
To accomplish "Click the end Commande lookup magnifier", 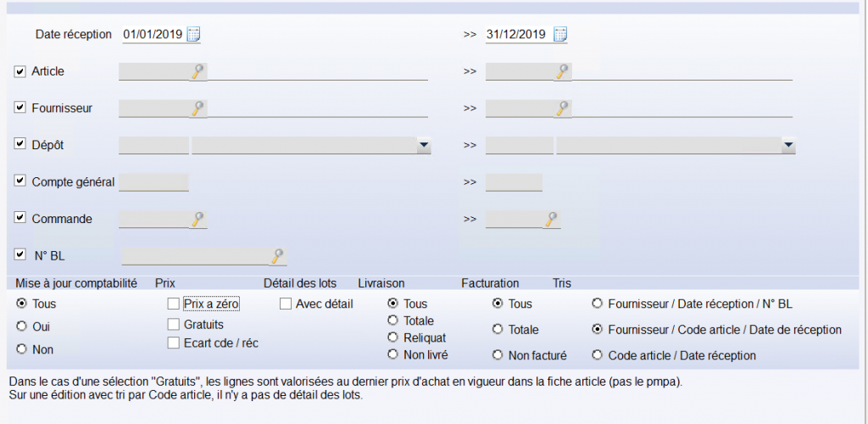I will pyautogui.click(x=553, y=220).
